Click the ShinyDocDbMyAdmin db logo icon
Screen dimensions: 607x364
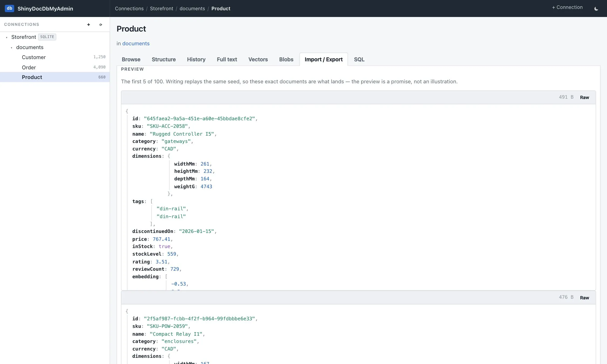pos(9,8)
